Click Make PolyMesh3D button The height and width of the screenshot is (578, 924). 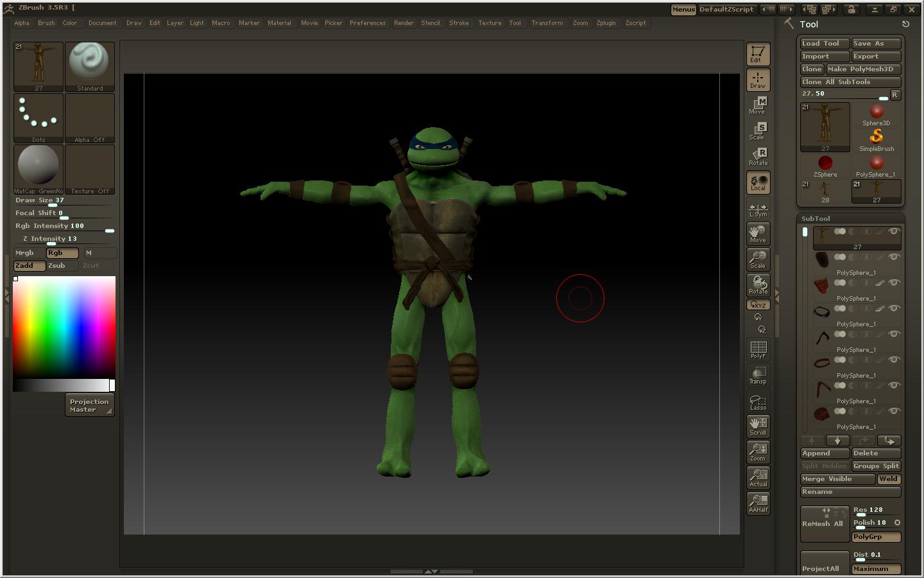click(x=863, y=69)
